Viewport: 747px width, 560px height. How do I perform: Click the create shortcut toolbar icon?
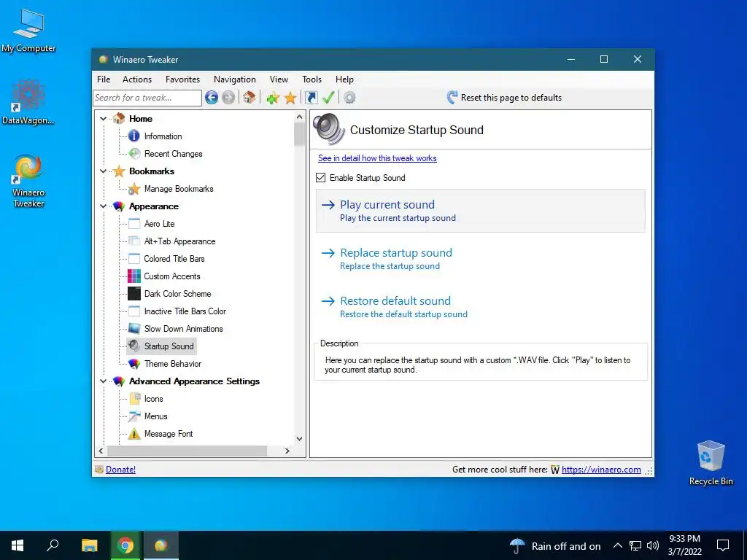(x=311, y=98)
